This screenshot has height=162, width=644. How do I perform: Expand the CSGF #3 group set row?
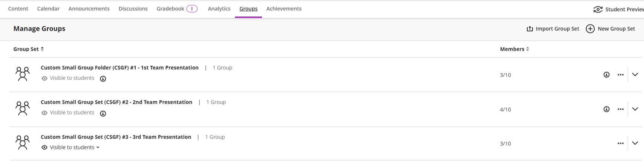[x=635, y=143]
